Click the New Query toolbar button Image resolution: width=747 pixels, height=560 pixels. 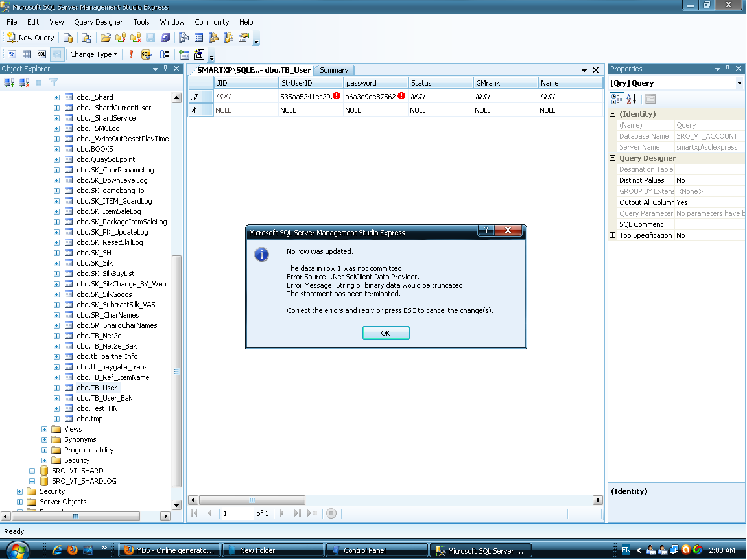coord(30,38)
